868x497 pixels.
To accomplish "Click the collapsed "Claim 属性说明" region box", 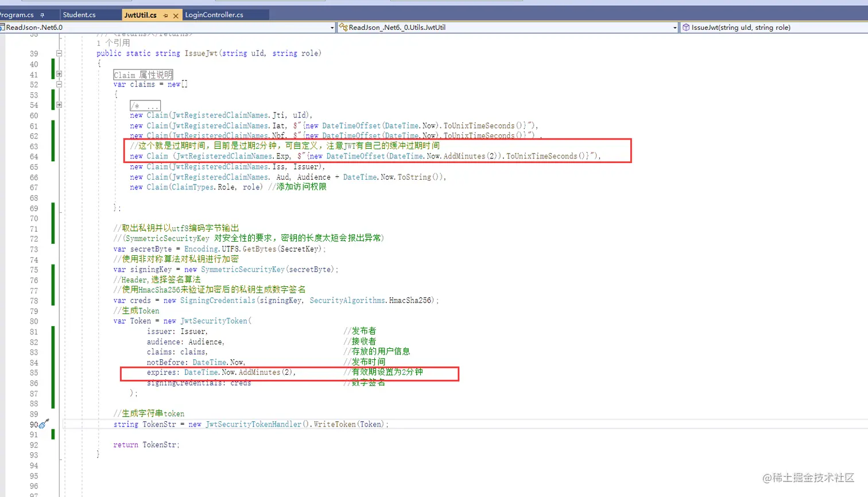I will pos(143,75).
